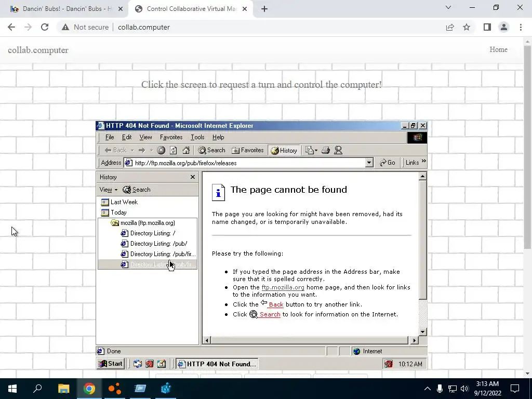Follow the red Search link on the error page
This screenshot has height=399, width=532.
270,314
